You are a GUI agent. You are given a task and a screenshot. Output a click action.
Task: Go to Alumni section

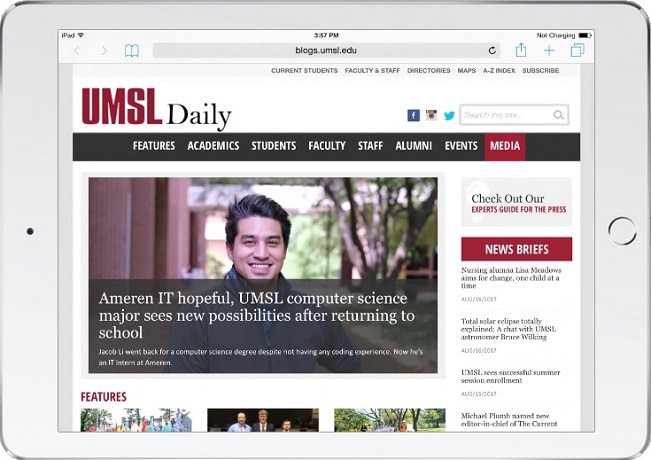413,146
